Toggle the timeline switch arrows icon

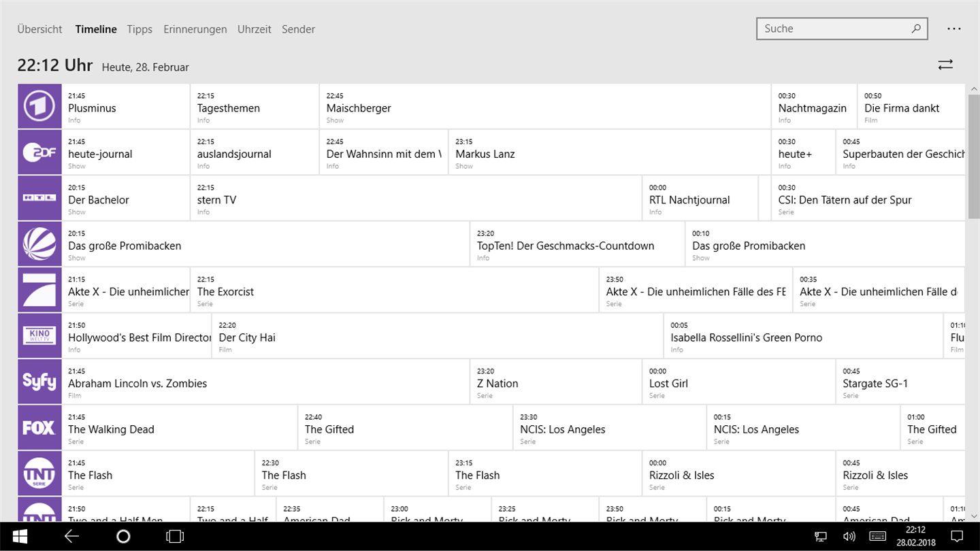(x=945, y=65)
